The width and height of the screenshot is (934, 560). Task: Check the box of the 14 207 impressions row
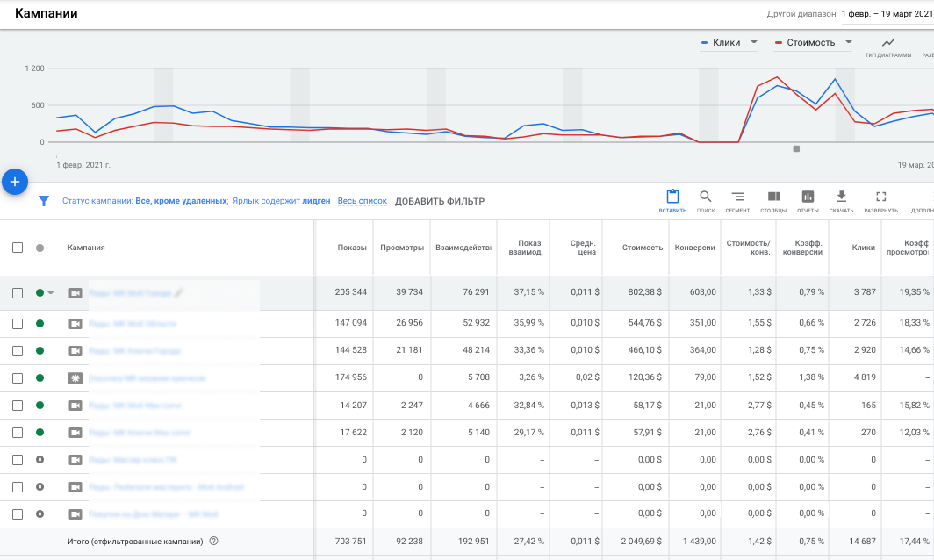click(x=18, y=406)
